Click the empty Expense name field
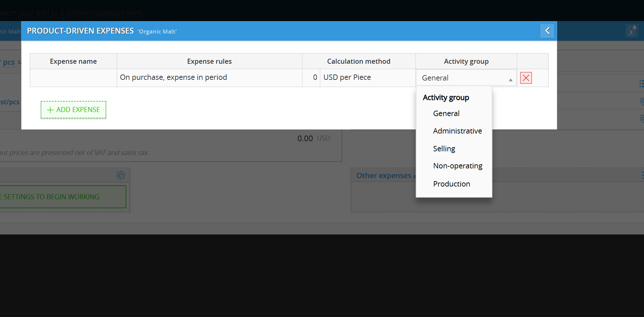The image size is (644, 317). click(73, 77)
